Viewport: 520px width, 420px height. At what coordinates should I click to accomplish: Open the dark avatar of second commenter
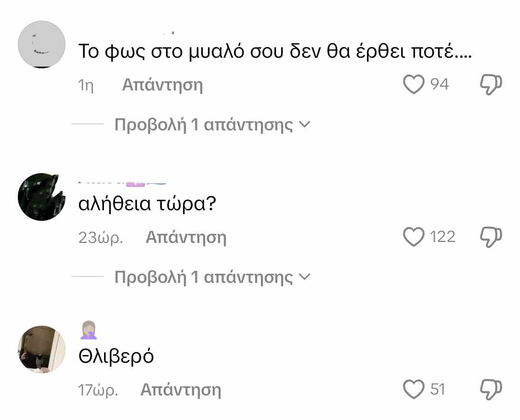click(x=41, y=197)
